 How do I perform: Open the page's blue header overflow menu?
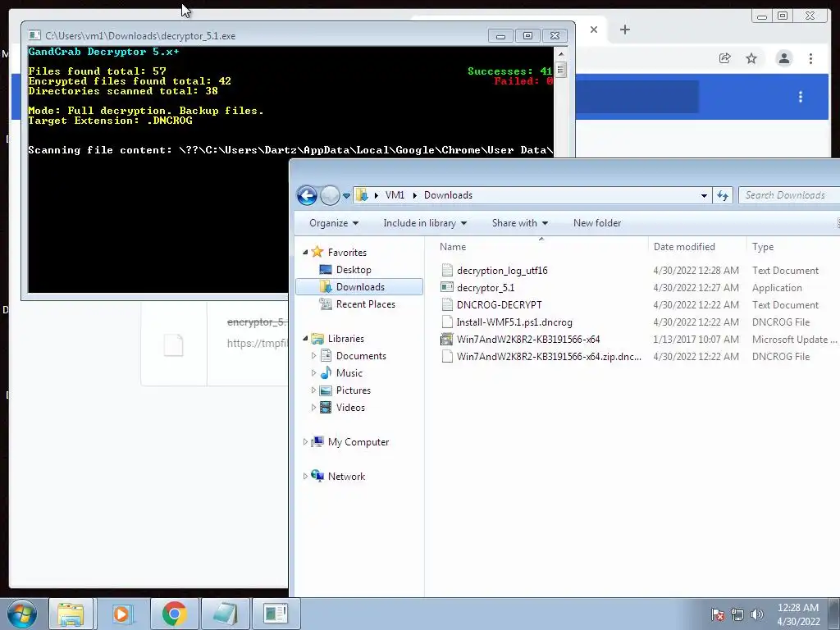pyautogui.click(x=801, y=97)
